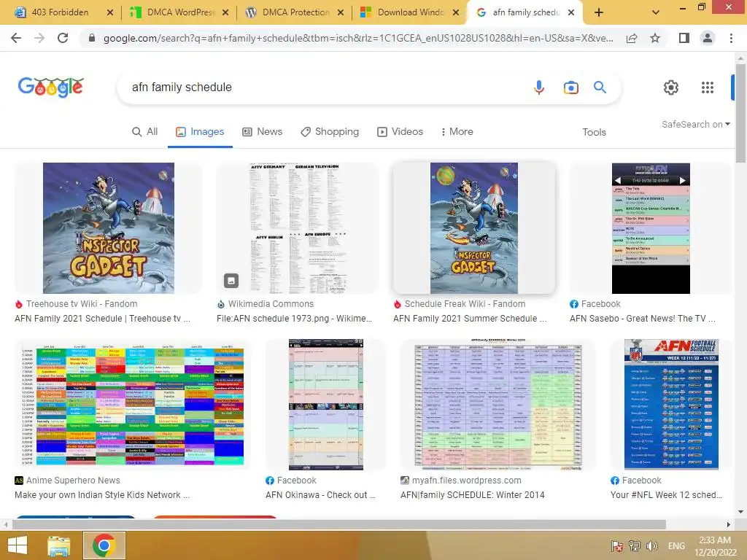
Task: Select the Images search tab
Action: [200, 131]
